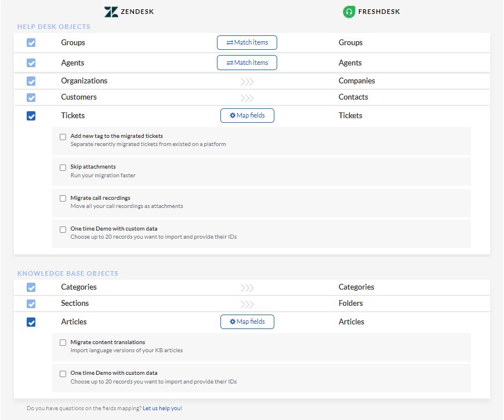
Task: Click the Zendesk 'Sections' label
Action: coord(75,303)
